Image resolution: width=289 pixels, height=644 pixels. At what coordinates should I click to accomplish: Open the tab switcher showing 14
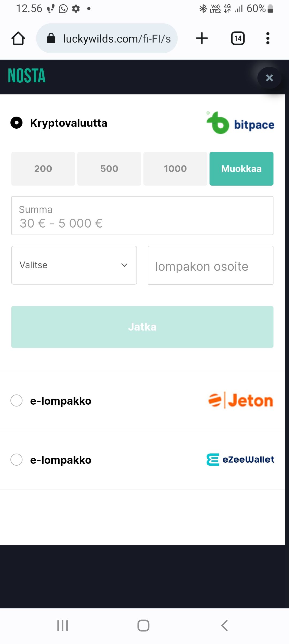point(238,38)
